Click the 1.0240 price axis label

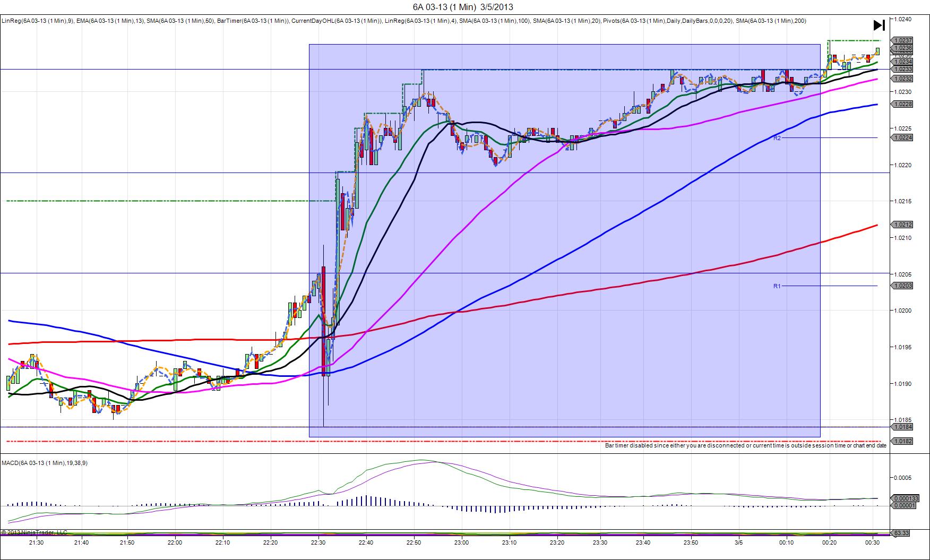tap(903, 19)
